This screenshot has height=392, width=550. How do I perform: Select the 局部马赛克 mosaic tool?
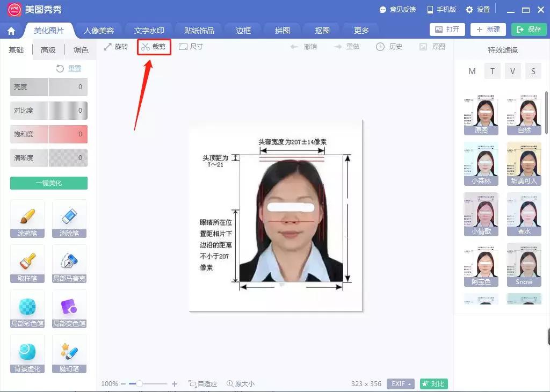69,264
